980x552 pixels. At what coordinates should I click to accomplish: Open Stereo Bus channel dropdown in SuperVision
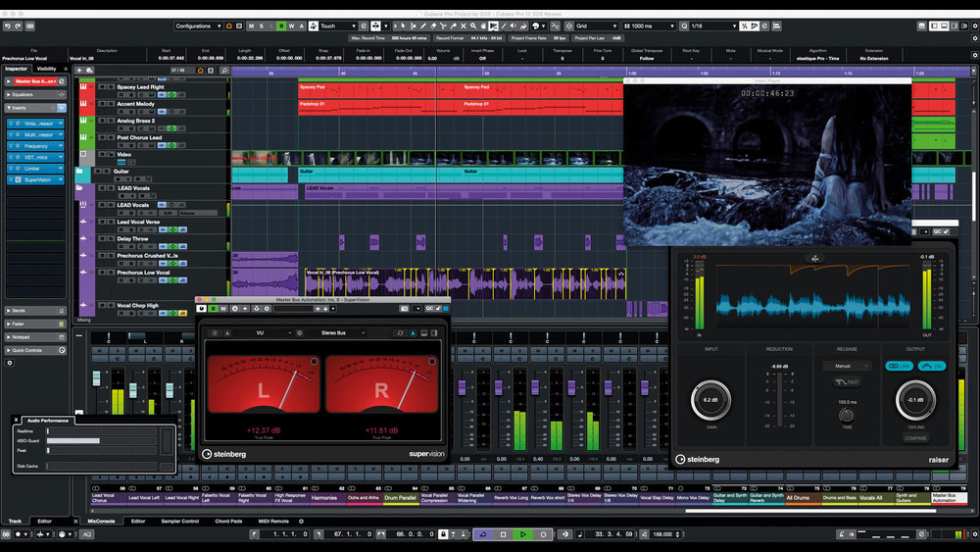click(335, 332)
